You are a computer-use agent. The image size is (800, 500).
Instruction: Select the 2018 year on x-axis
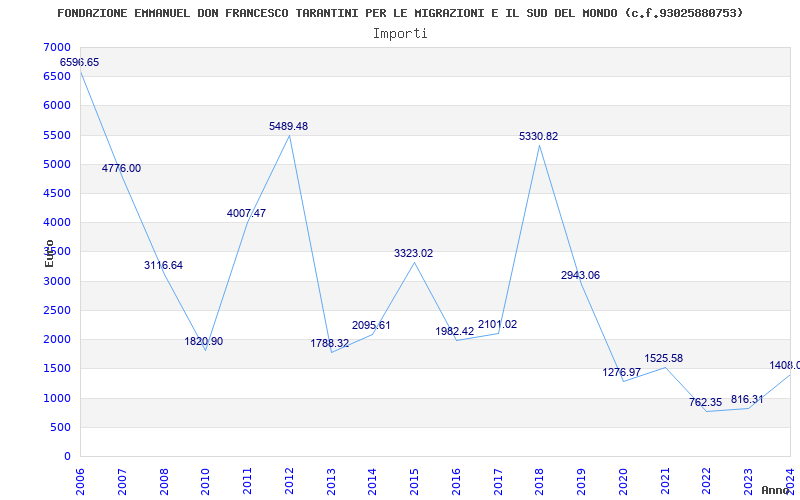tap(540, 482)
